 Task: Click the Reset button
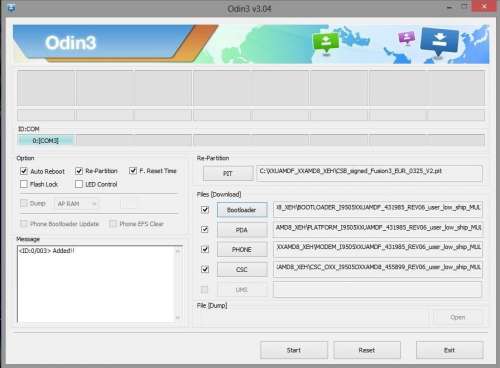point(367,350)
